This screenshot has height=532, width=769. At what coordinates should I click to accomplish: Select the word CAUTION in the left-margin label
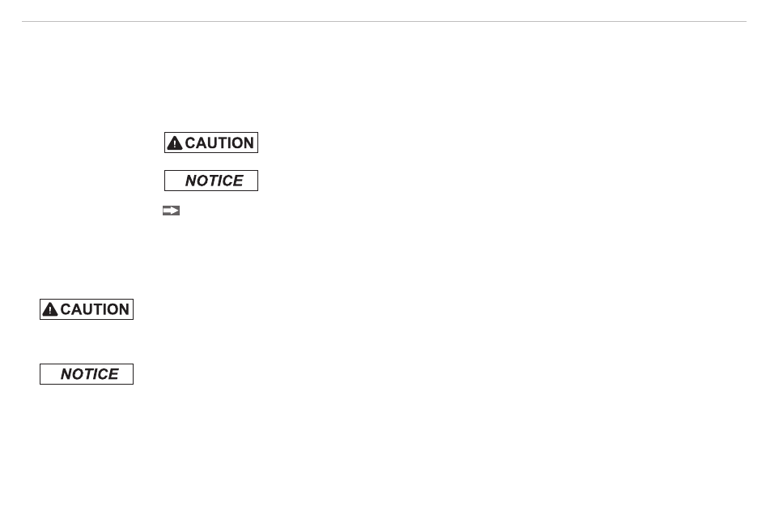95,309
